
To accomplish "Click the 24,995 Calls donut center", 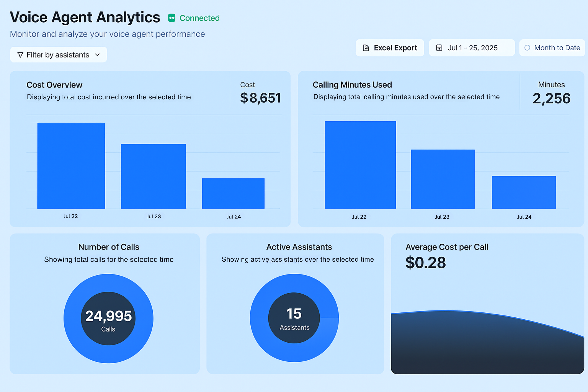I will click(108, 318).
